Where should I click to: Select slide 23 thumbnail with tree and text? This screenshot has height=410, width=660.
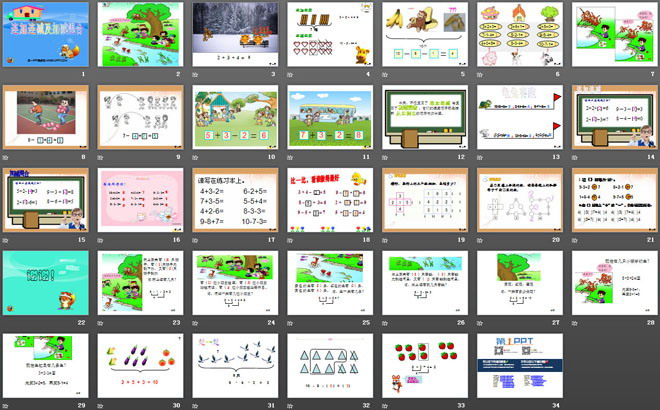[141, 283]
